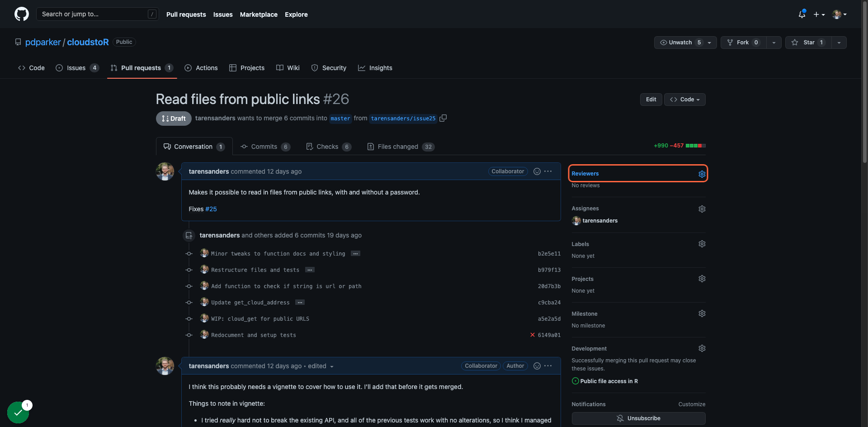The height and width of the screenshot is (427, 868).
Task: Show the edited history dropdown
Action: pyautogui.click(x=321, y=366)
